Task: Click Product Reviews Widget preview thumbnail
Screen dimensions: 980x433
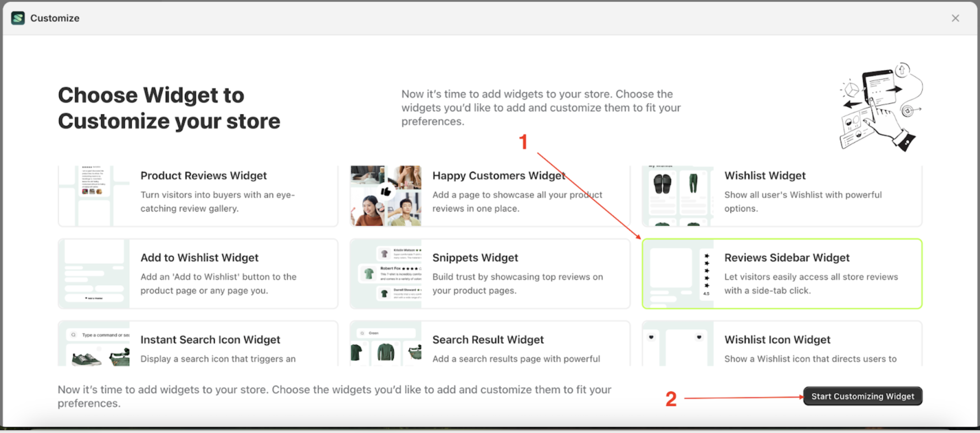Action: (94, 196)
